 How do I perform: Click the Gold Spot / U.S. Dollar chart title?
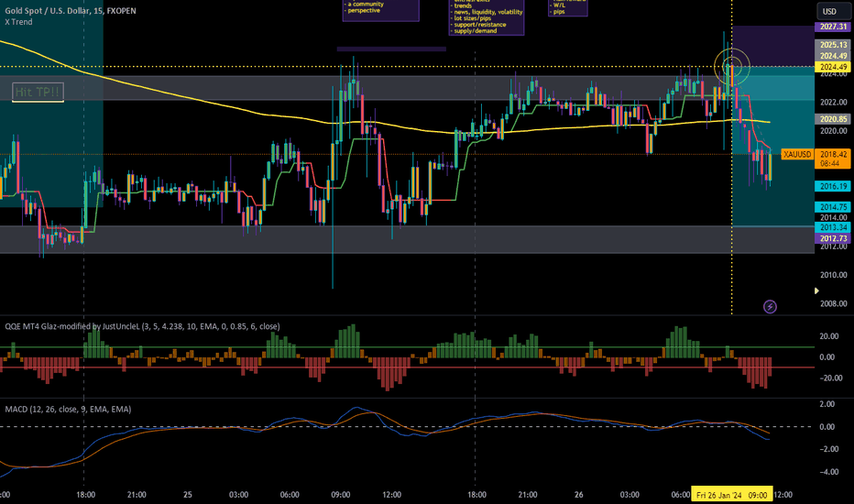[71, 11]
